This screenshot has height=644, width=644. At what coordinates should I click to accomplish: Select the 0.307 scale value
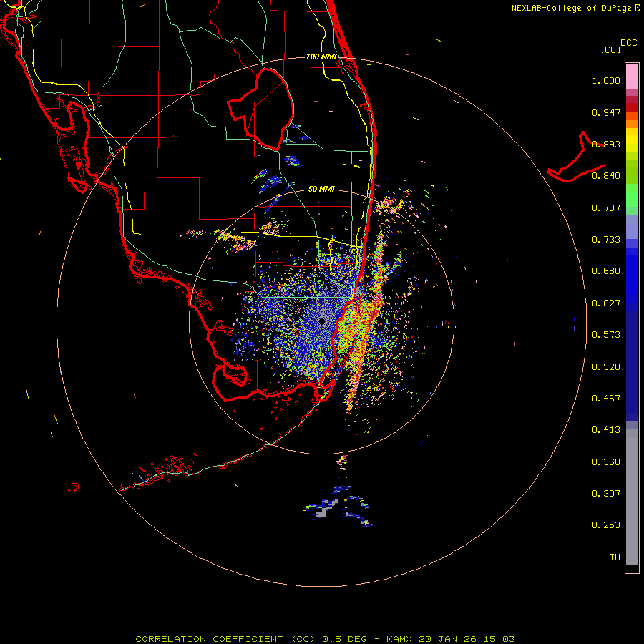click(606, 494)
